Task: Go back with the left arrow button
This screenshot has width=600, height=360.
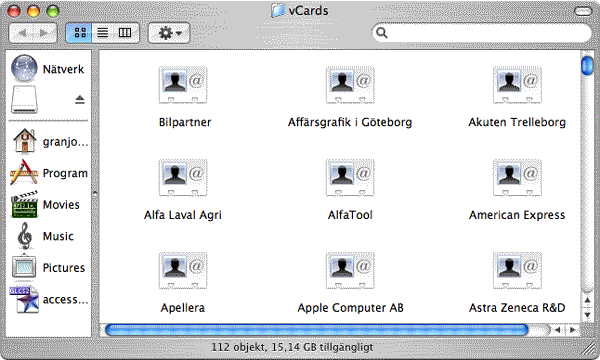Action: (21, 33)
